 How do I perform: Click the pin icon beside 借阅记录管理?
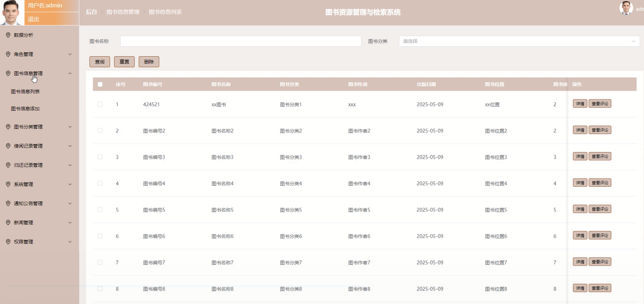8,146
